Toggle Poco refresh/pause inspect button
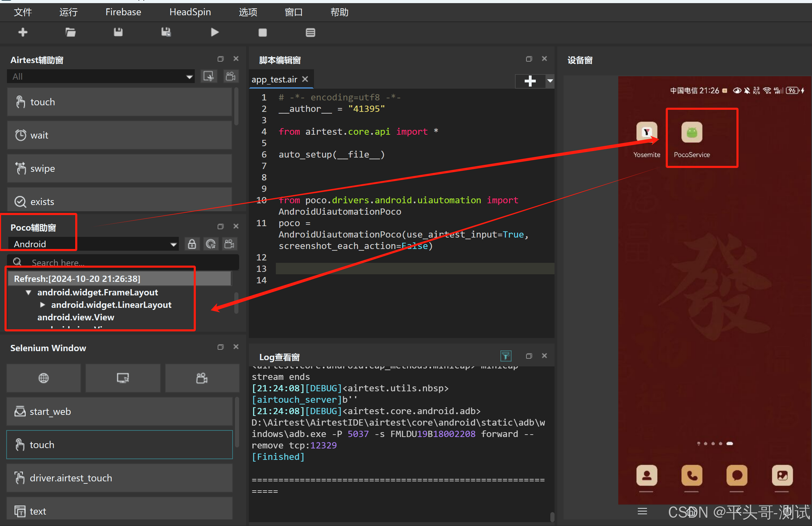812x526 pixels. [x=211, y=244]
